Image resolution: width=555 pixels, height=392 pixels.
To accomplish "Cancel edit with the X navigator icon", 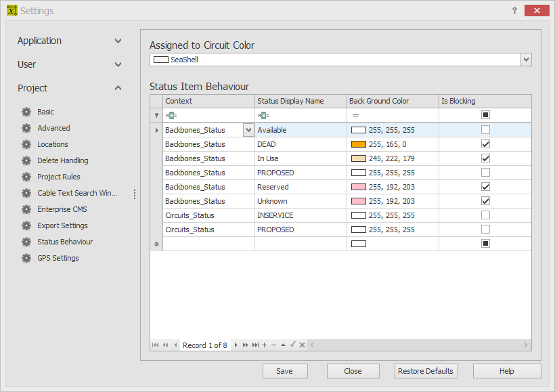I will (302, 345).
